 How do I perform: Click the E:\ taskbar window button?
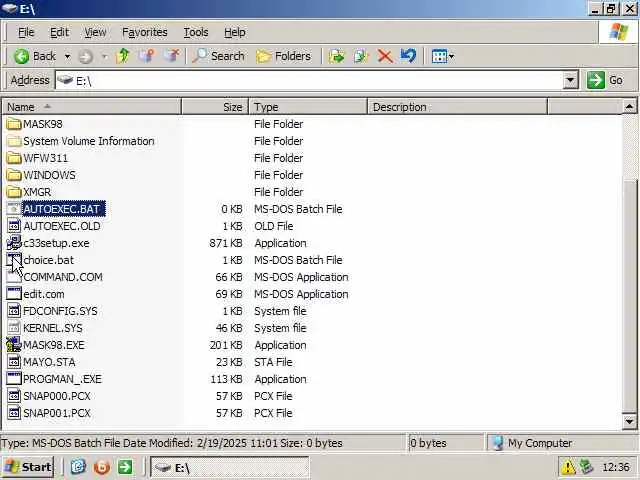tap(230, 467)
